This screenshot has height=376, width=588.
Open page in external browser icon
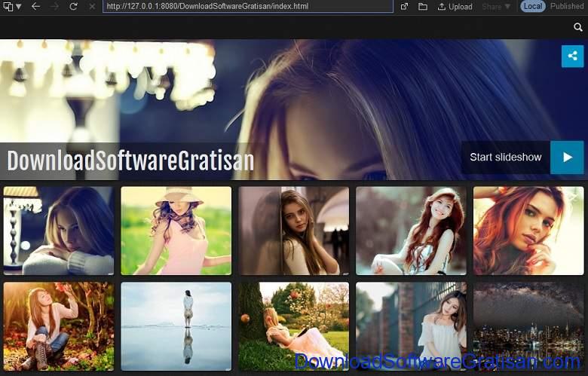[x=404, y=6]
